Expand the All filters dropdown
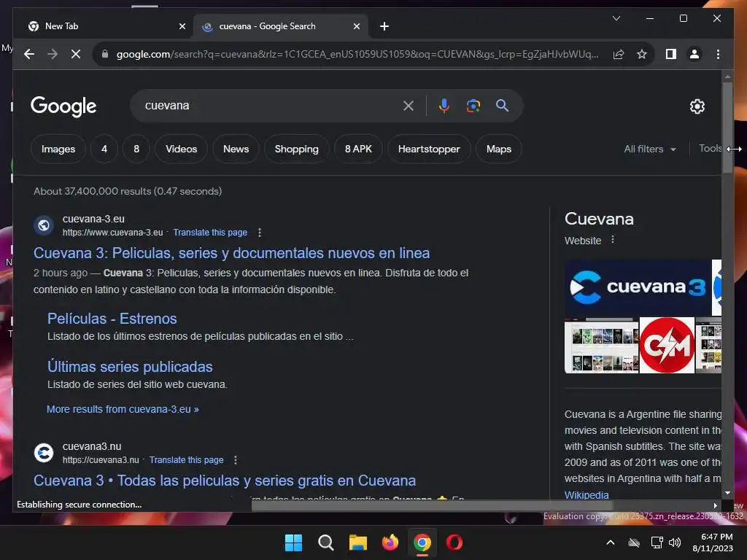The image size is (747, 560). click(650, 149)
